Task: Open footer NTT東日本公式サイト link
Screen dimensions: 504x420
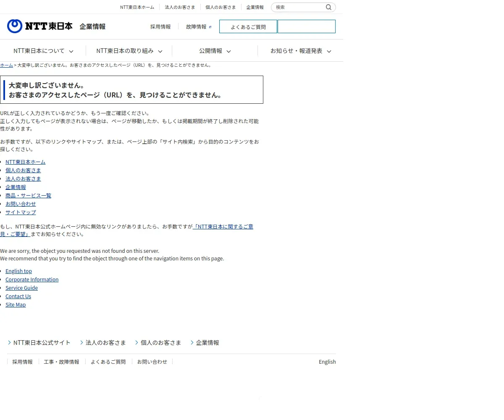Action: pyautogui.click(x=39, y=343)
